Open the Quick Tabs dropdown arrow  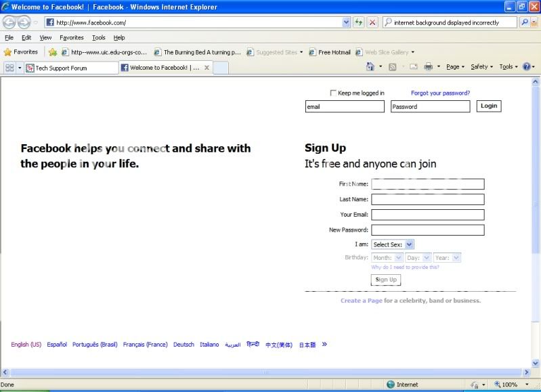(x=20, y=68)
